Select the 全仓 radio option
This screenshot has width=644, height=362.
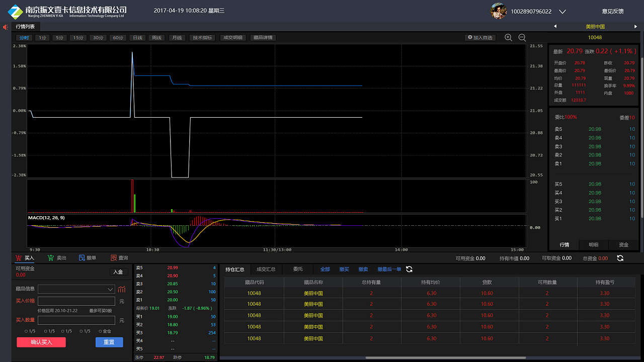[x=100, y=331]
